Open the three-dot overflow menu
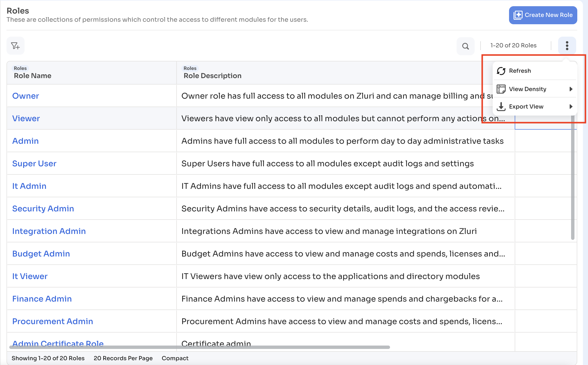The image size is (588, 365). 567,45
